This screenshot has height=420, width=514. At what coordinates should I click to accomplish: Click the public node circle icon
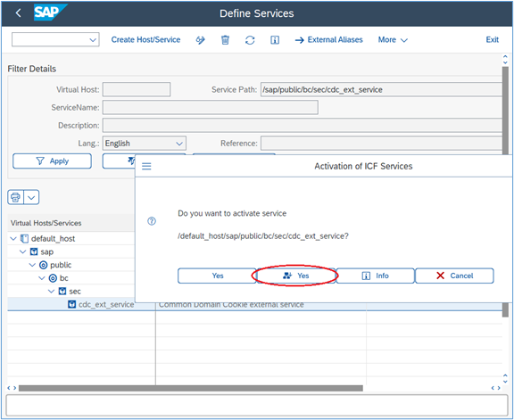click(43, 265)
